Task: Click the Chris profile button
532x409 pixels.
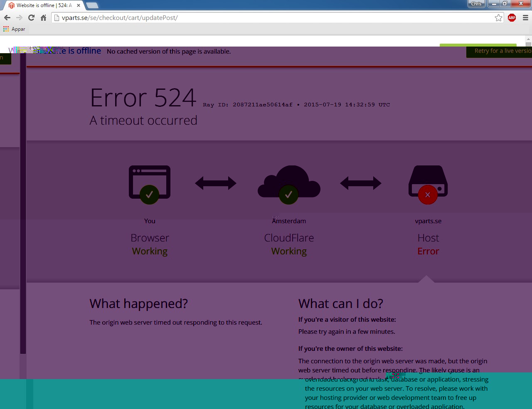Action: 476,4
